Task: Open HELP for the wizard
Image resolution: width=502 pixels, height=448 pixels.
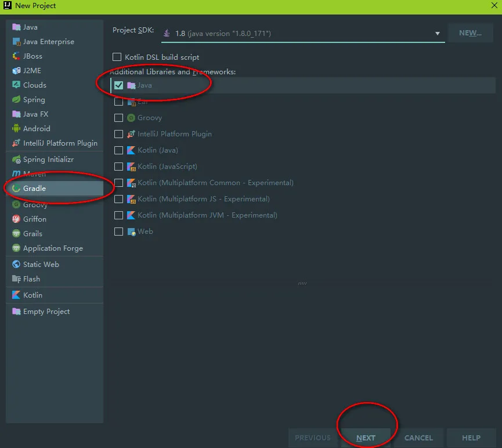Action: click(x=471, y=438)
